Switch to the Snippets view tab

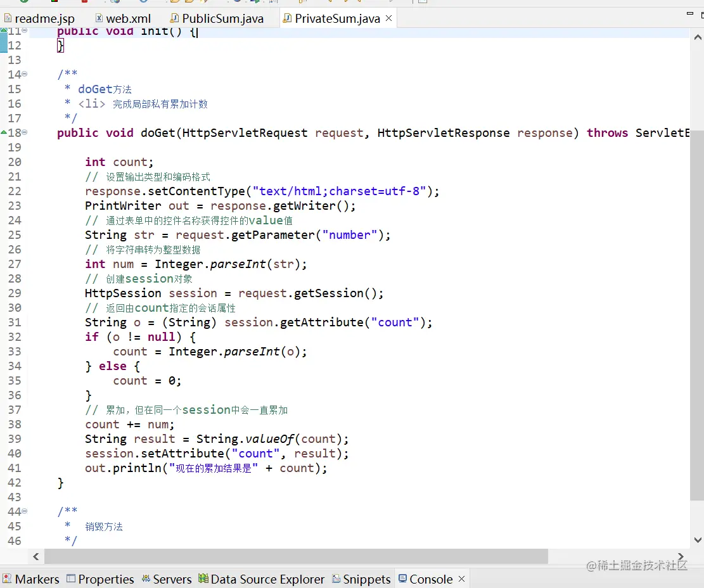point(361,580)
